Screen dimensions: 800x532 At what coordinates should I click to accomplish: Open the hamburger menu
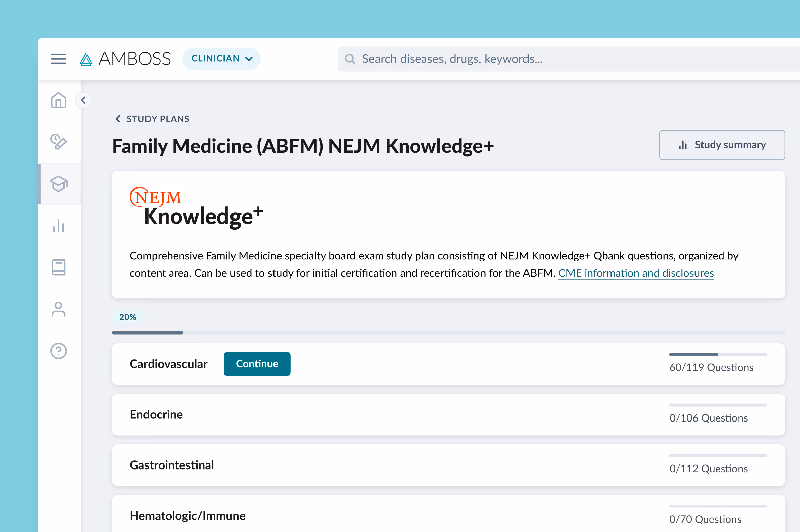pos(58,59)
